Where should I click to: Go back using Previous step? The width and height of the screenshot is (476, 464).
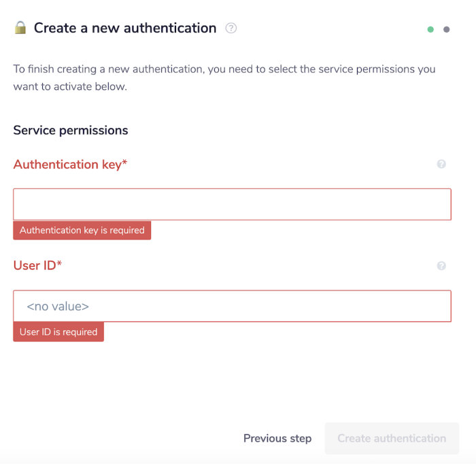pyautogui.click(x=277, y=438)
